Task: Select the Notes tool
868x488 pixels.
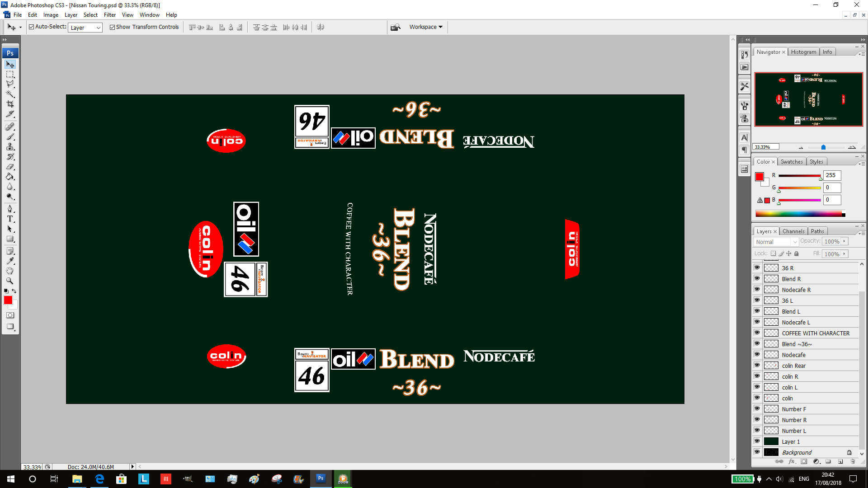Action: point(10,251)
